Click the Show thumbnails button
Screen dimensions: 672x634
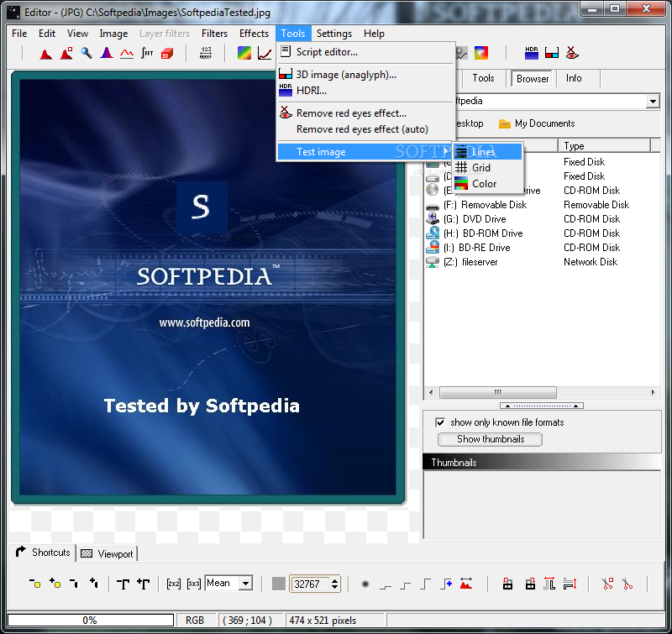coord(490,439)
